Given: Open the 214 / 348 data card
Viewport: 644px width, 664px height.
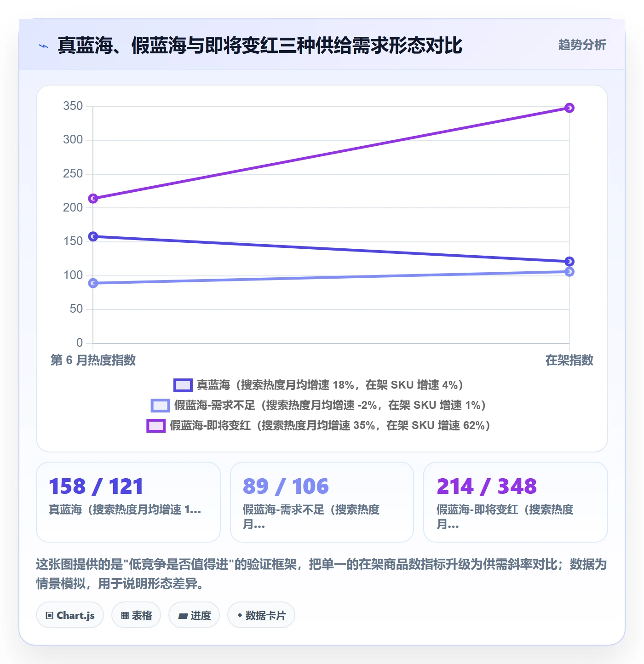Looking at the screenshot, I should tap(516, 502).
